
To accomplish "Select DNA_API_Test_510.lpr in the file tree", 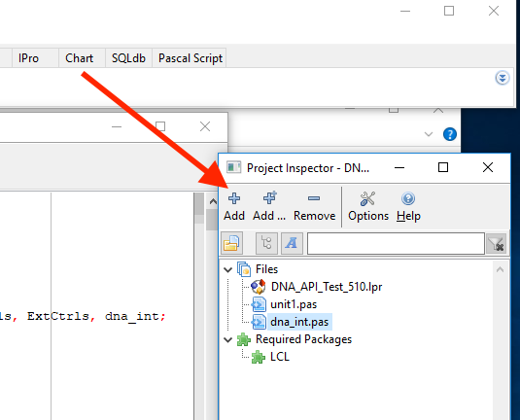I will pyautogui.click(x=327, y=287).
